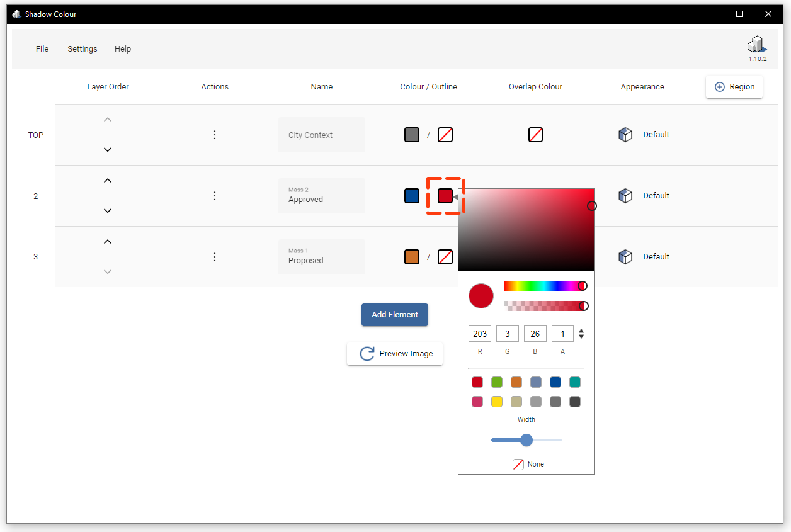
Task: Select the teal preset color swatch
Action: (x=574, y=382)
